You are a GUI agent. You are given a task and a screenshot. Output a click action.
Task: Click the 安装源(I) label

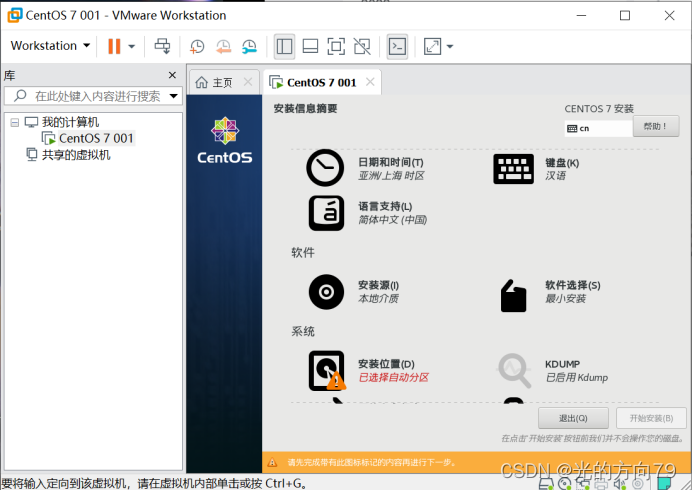click(378, 285)
